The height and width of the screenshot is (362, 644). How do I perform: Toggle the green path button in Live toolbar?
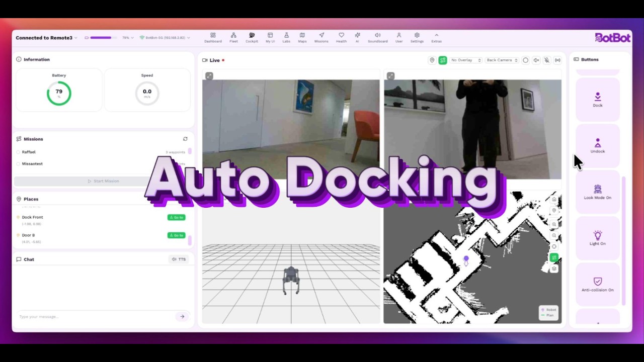[x=443, y=60]
